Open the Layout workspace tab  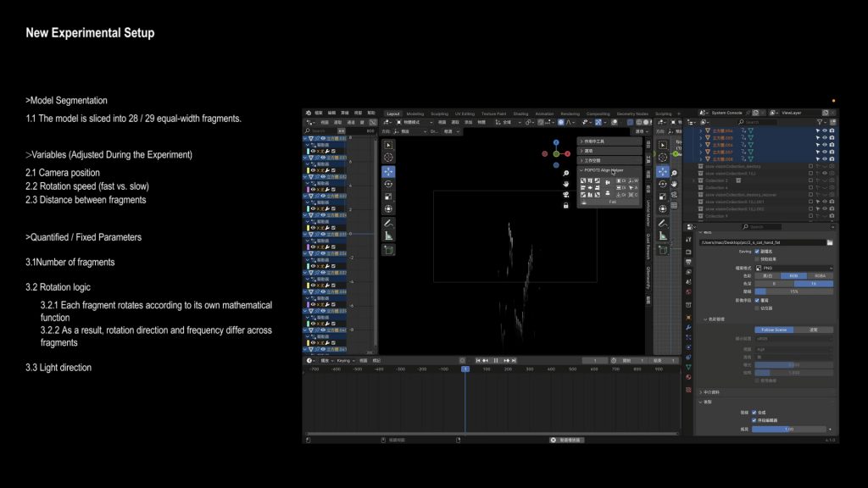[393, 114]
